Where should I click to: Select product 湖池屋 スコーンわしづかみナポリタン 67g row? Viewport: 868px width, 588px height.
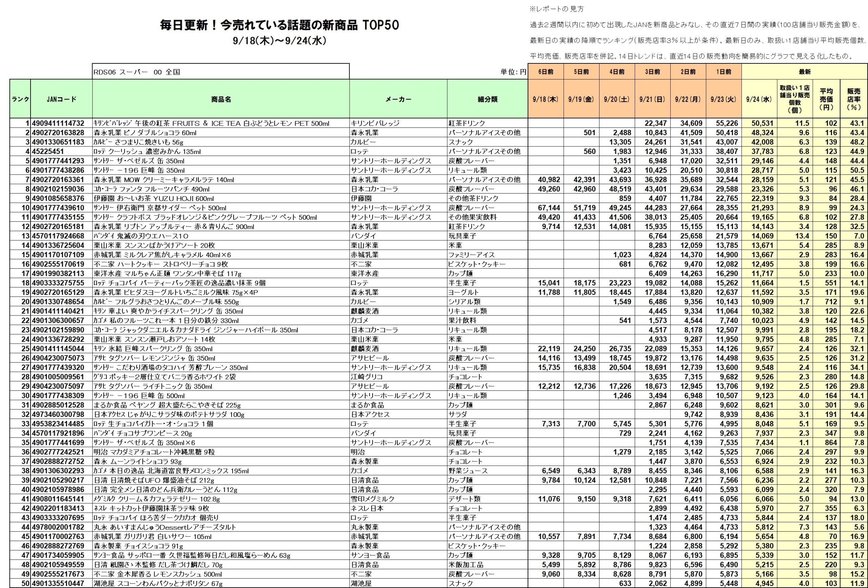tap(158, 583)
